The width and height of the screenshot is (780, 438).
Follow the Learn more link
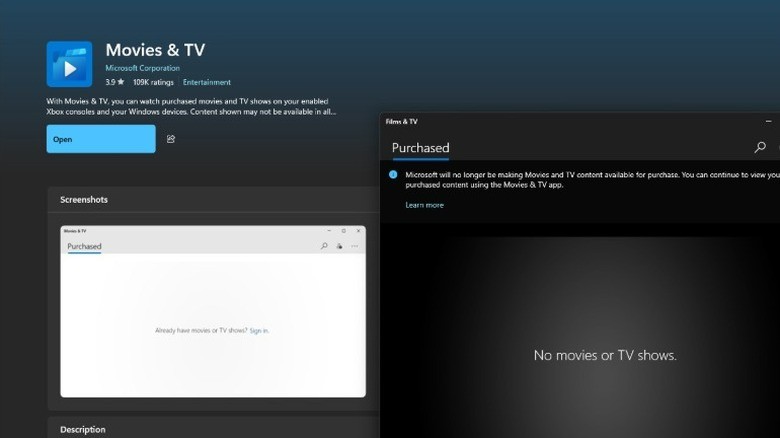tap(424, 205)
